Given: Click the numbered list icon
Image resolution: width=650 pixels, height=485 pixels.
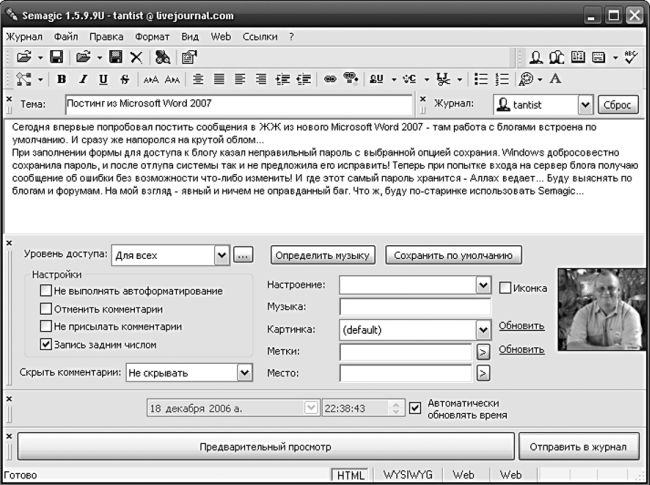Looking at the screenshot, I should (502, 79).
